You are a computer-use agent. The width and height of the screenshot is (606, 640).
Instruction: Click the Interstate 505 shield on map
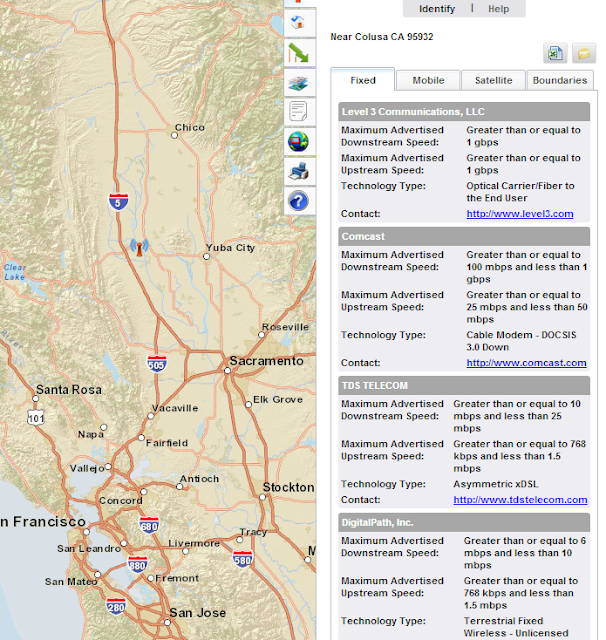156,363
